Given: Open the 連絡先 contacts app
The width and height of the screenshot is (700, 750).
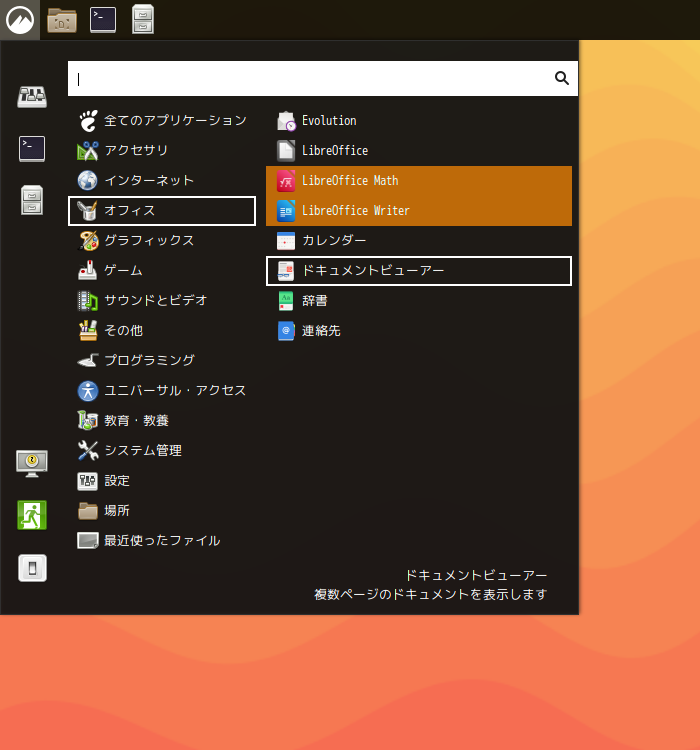Looking at the screenshot, I should tap(419, 331).
